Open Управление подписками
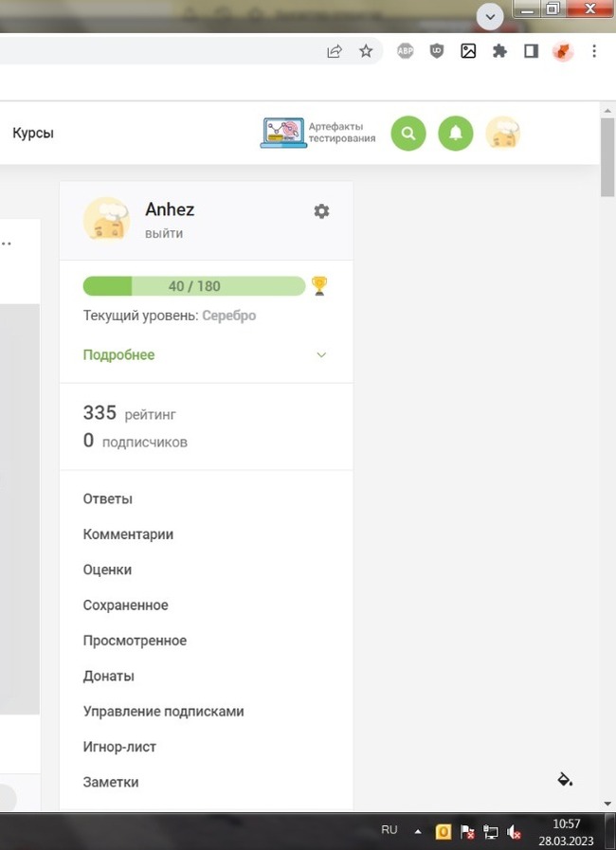This screenshot has height=850, width=616. click(163, 712)
